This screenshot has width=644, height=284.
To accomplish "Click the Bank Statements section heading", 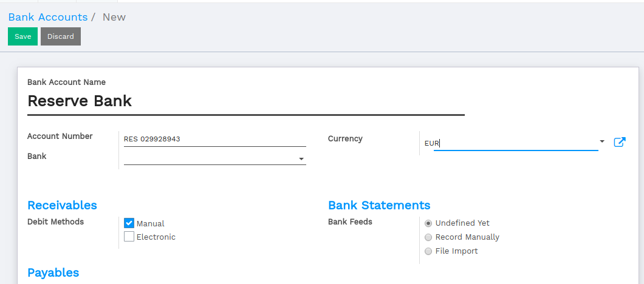I will (379, 205).
